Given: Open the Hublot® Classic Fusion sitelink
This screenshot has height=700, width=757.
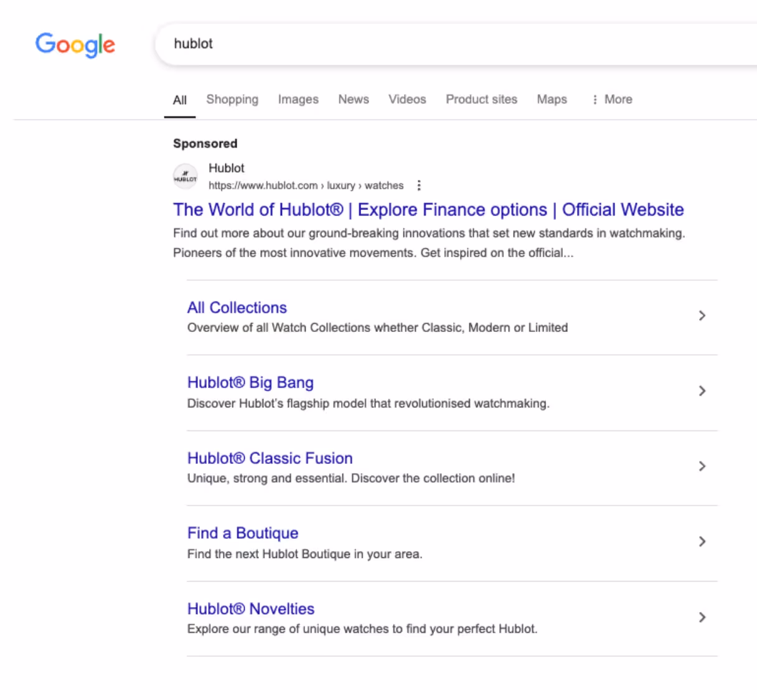Looking at the screenshot, I should click(270, 458).
